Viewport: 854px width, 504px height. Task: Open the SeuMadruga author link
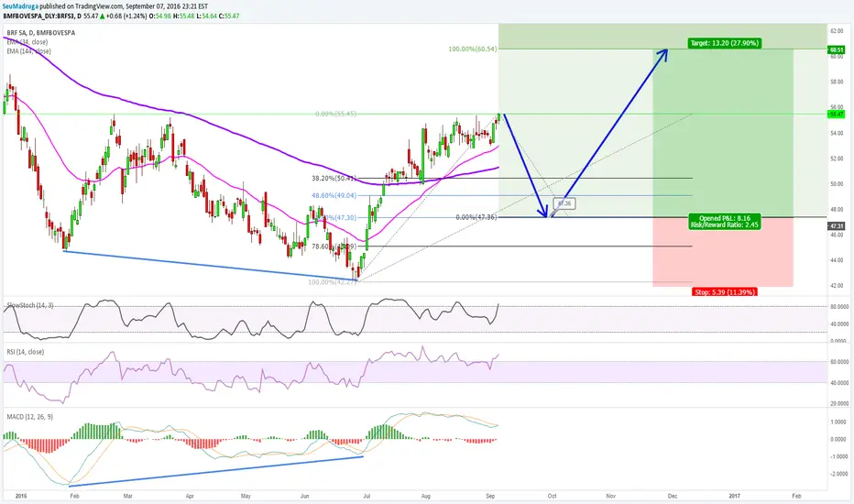click(x=21, y=6)
